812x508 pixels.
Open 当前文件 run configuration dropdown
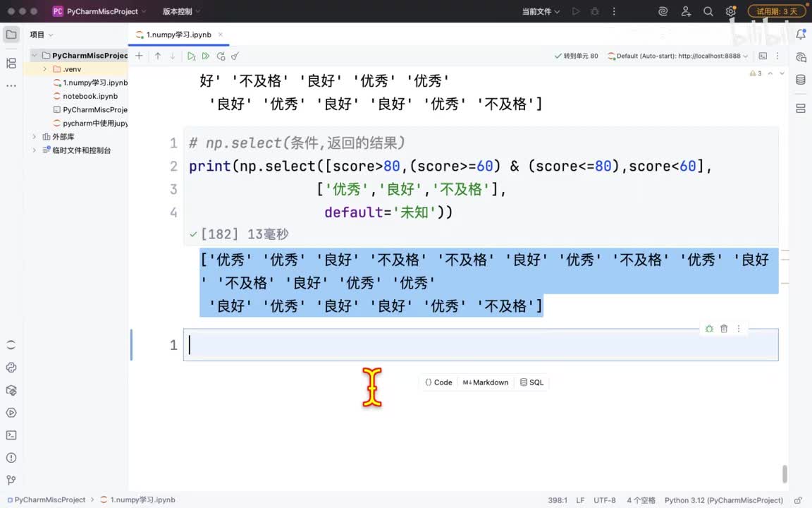541,11
